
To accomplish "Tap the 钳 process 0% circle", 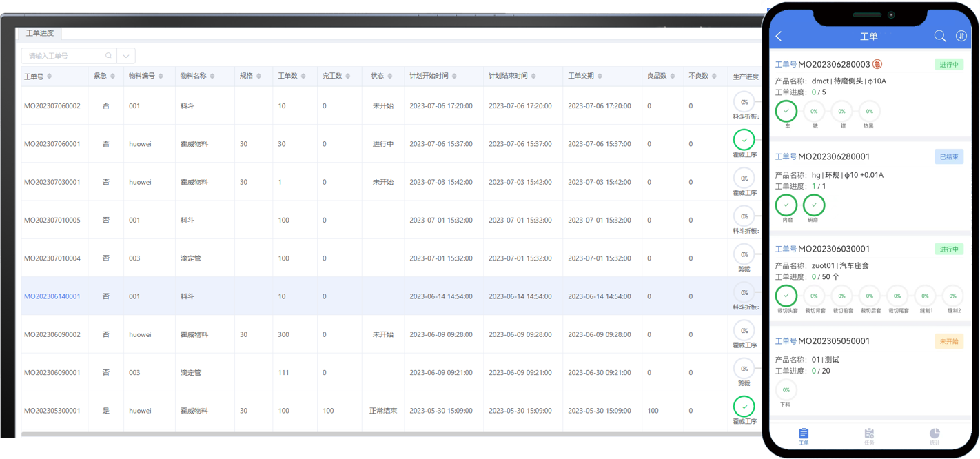I will click(841, 111).
